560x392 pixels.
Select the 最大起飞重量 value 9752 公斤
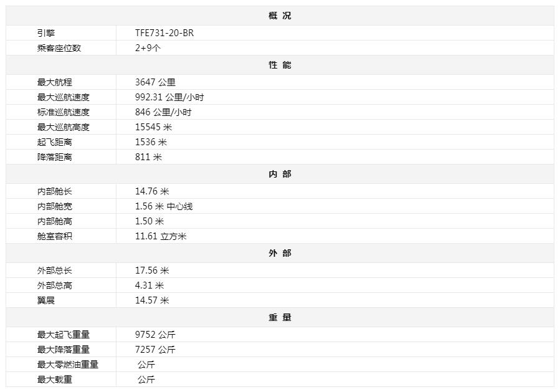(x=155, y=335)
